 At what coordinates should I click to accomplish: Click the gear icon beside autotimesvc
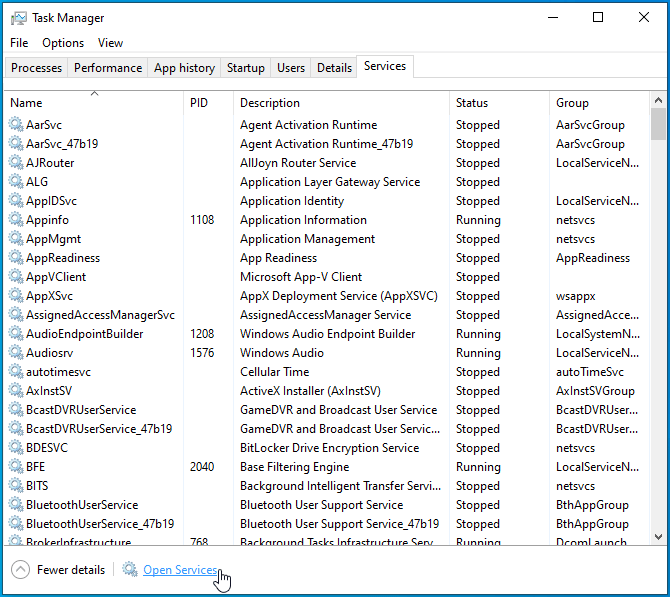coord(16,371)
